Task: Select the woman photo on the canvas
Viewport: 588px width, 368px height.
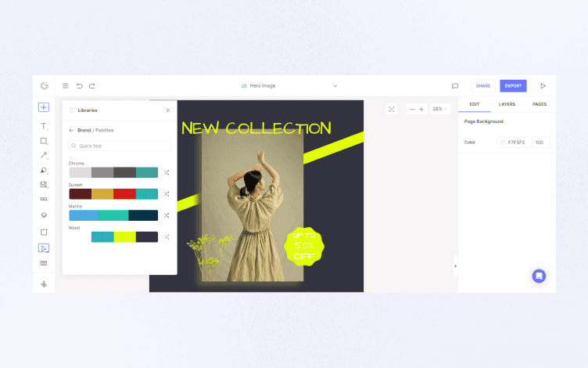Action: 252,206
